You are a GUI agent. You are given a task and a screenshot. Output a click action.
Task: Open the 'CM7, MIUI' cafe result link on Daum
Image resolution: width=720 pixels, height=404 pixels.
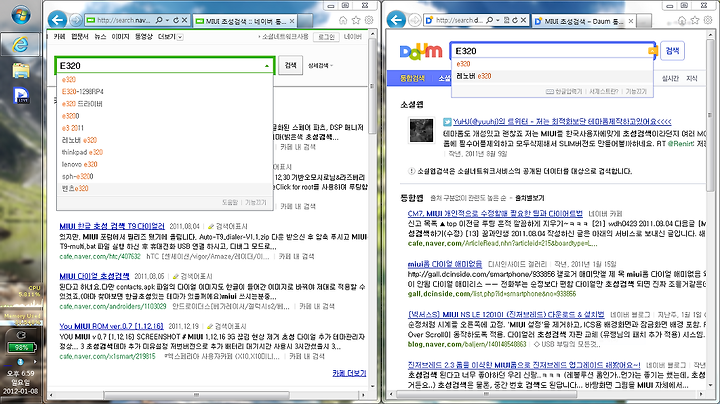[x=495, y=213]
